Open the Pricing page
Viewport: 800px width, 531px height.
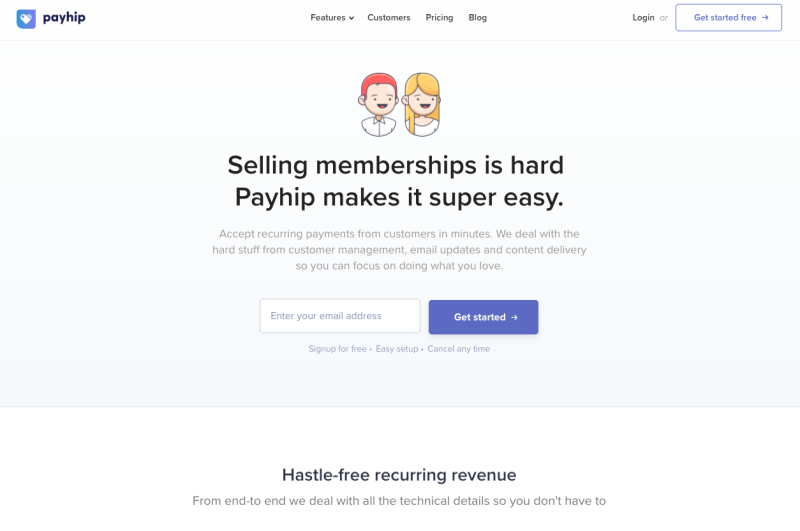coord(439,17)
